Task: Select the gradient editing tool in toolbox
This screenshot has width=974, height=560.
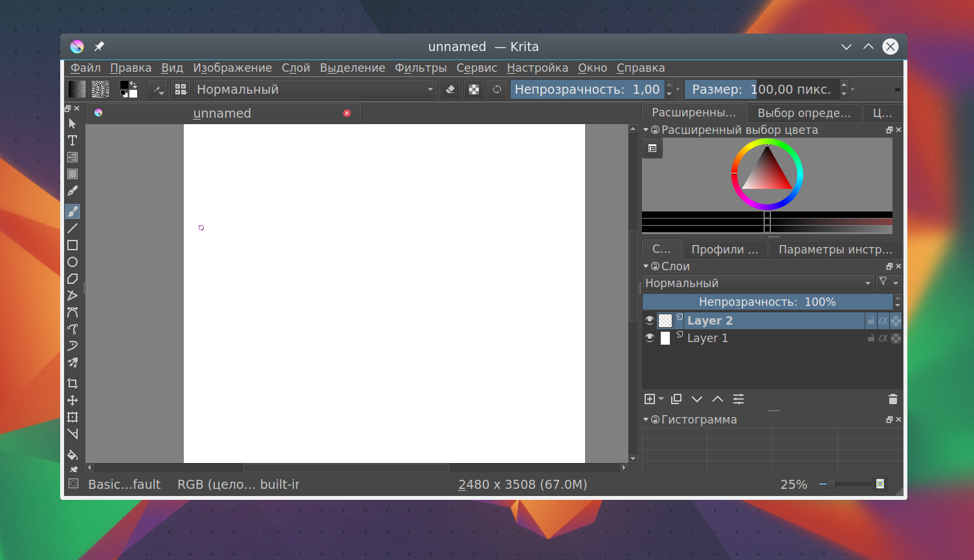Action: click(72, 157)
